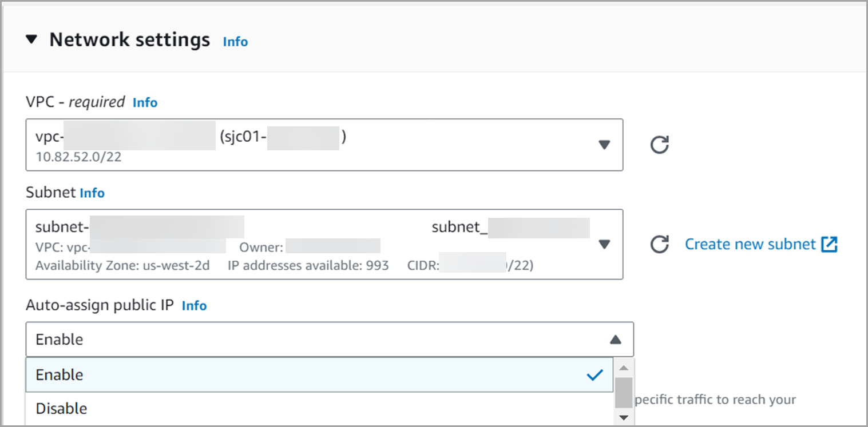
Task: Refresh the Subnet list
Action: click(x=660, y=245)
